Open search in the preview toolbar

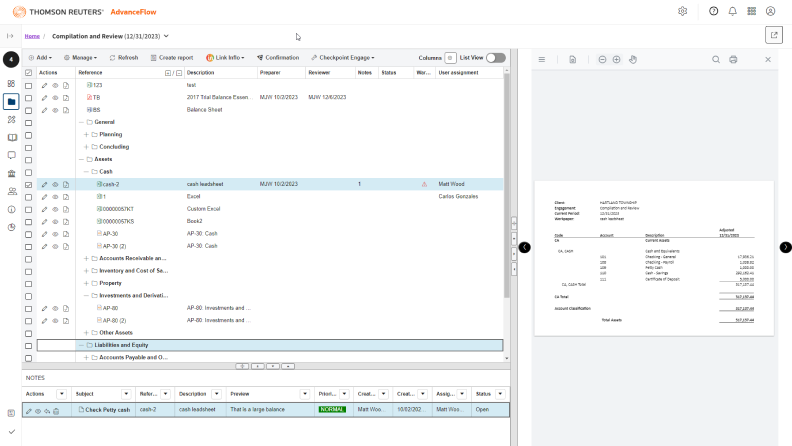click(x=716, y=60)
